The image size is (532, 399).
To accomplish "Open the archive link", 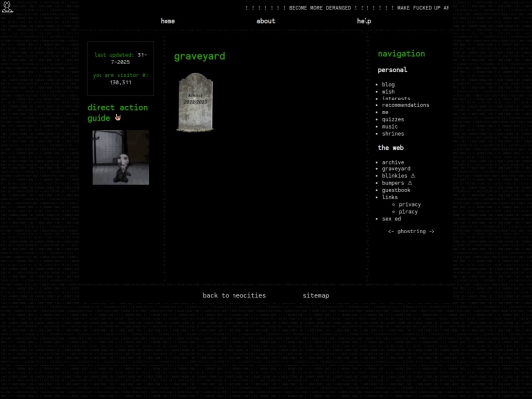I will coord(393,162).
